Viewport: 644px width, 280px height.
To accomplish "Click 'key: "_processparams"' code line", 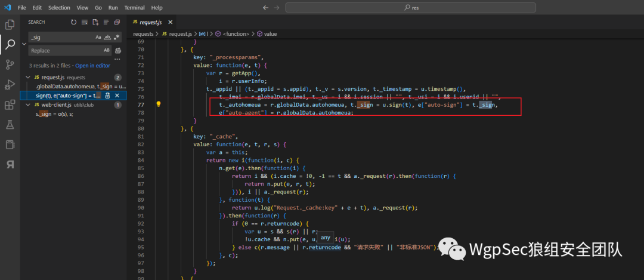I will tap(228, 57).
